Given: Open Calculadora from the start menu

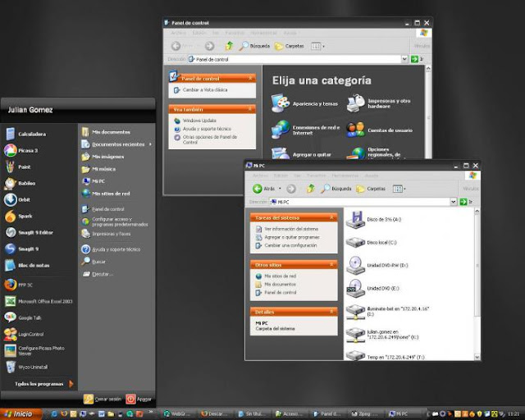Looking at the screenshot, I should [x=25, y=134].
